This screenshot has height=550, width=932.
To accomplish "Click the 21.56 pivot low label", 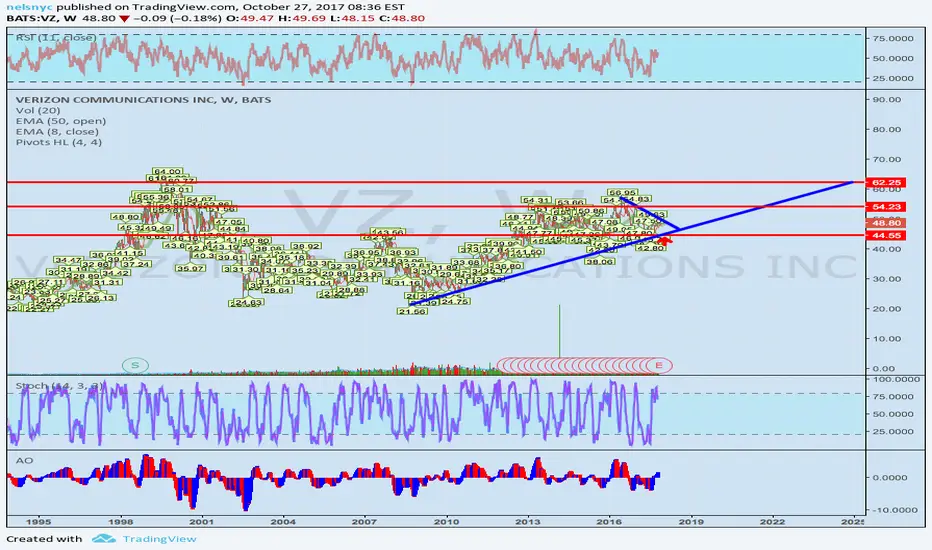I will coord(412,311).
